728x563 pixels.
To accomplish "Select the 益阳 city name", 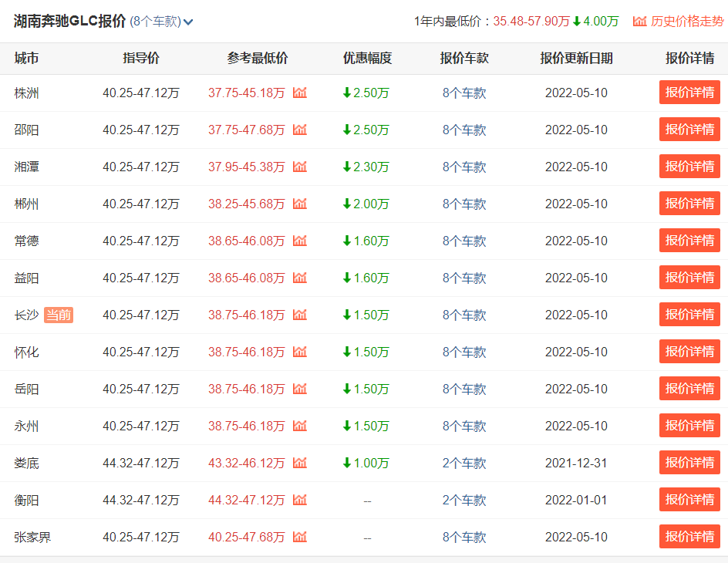I will [x=26, y=278].
